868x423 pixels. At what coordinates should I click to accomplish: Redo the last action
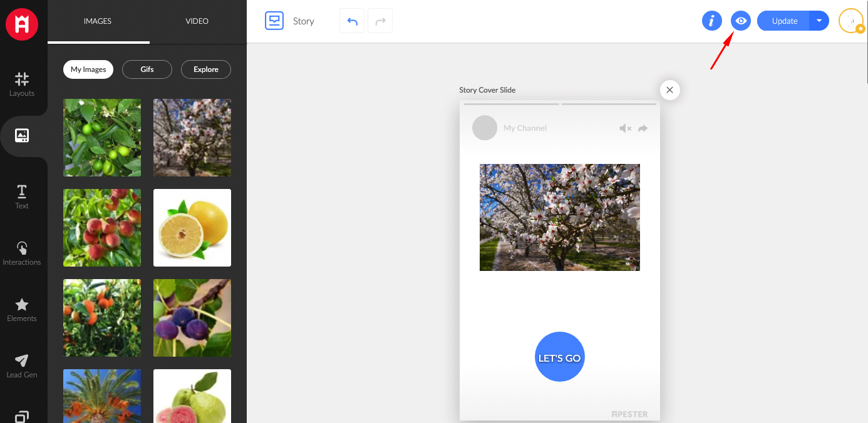click(x=380, y=21)
